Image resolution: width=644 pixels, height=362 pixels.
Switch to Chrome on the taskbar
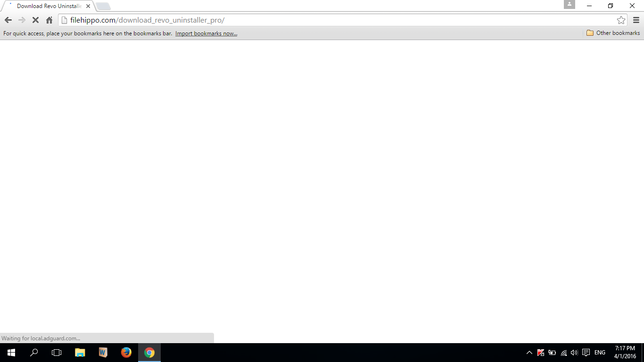coord(149,353)
